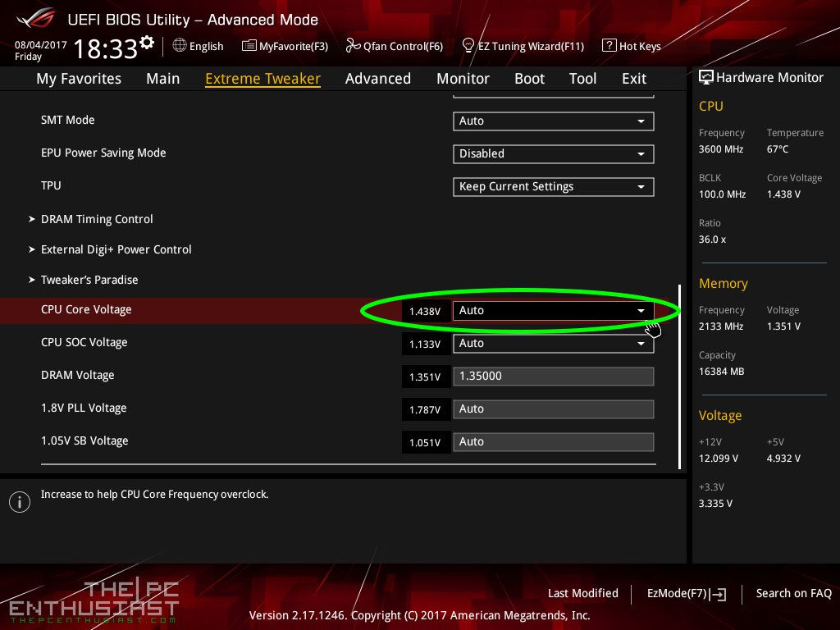Click the English language button
This screenshot has height=630, width=840.
pos(199,46)
